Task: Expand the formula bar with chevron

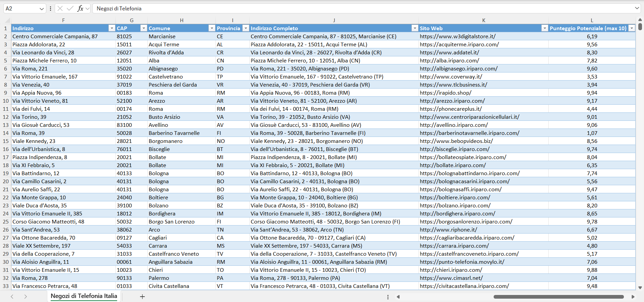Action: (x=637, y=8)
